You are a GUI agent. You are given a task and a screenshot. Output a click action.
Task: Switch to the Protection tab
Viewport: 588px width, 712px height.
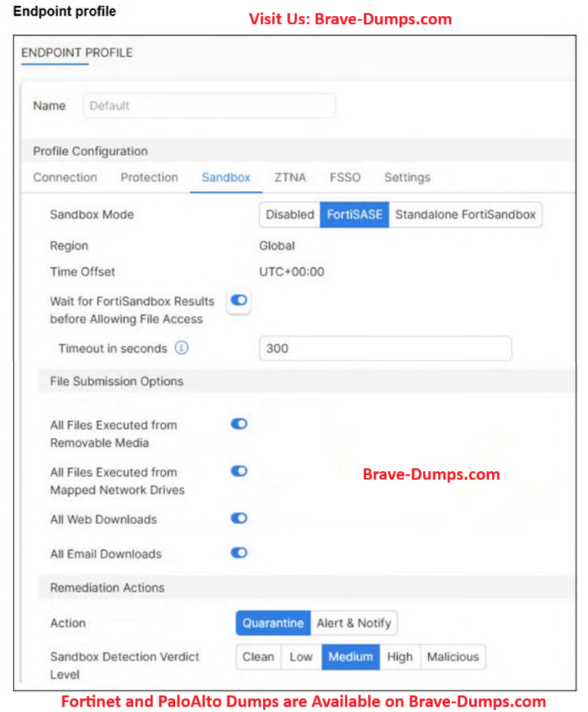point(149,177)
